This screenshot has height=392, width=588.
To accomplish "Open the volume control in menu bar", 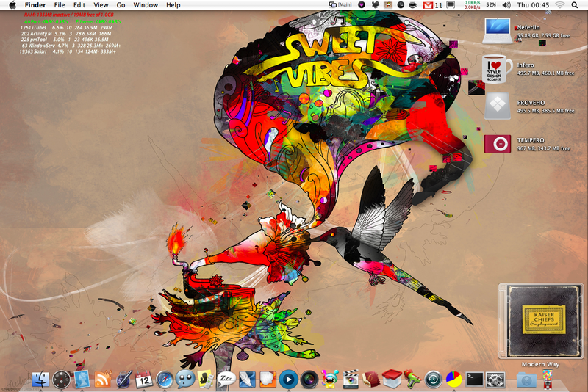I will [x=506, y=5].
